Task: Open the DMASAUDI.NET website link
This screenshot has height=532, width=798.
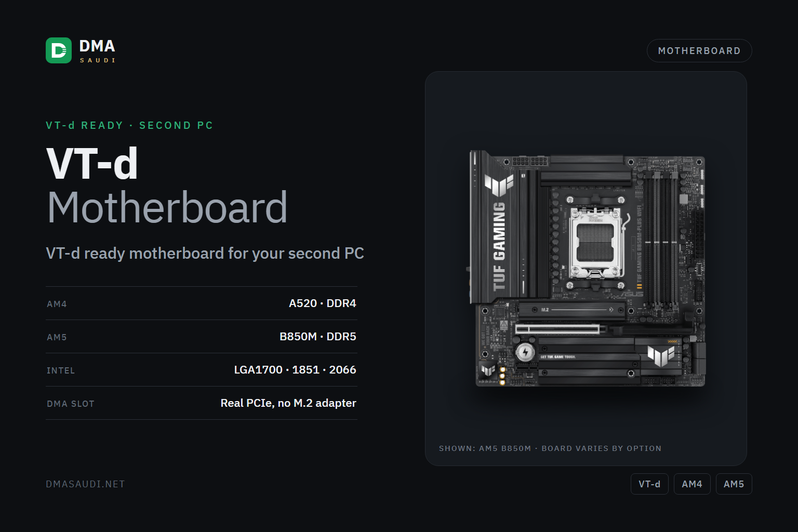Action: coord(85,484)
